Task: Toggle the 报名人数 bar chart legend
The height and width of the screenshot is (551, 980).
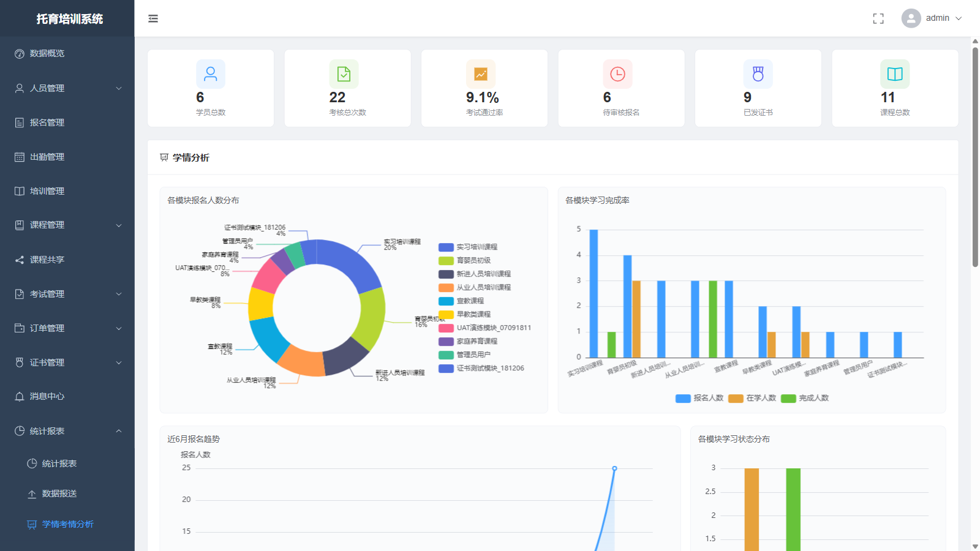Action: coord(699,399)
